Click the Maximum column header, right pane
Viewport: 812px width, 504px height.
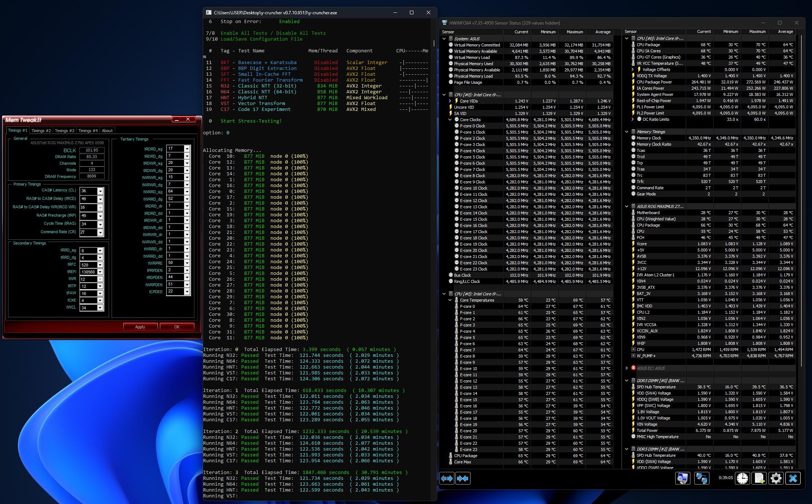(755, 31)
